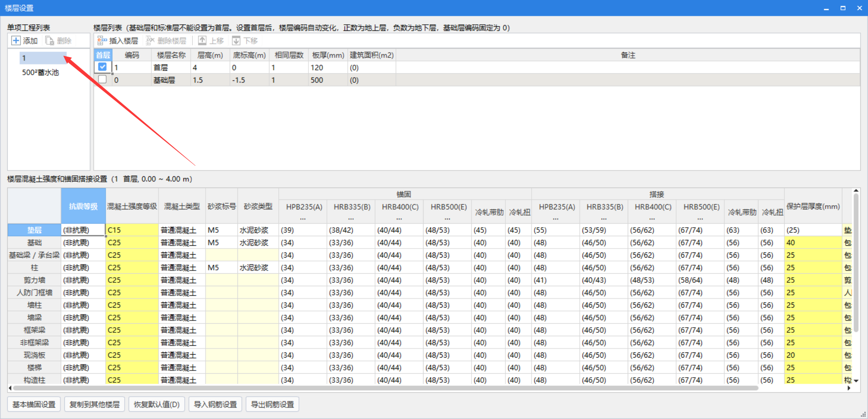Minimize the 楼层设置 dialog
868x419 pixels.
click(826, 8)
